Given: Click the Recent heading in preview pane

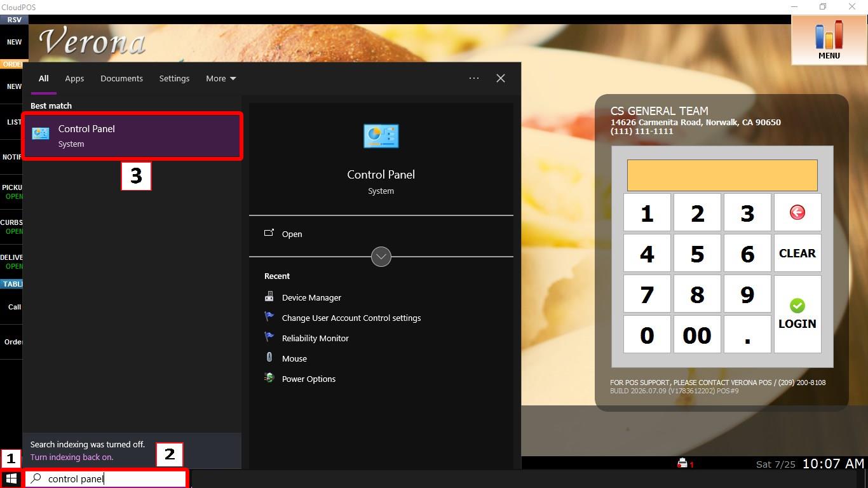Looking at the screenshot, I should click(x=277, y=276).
